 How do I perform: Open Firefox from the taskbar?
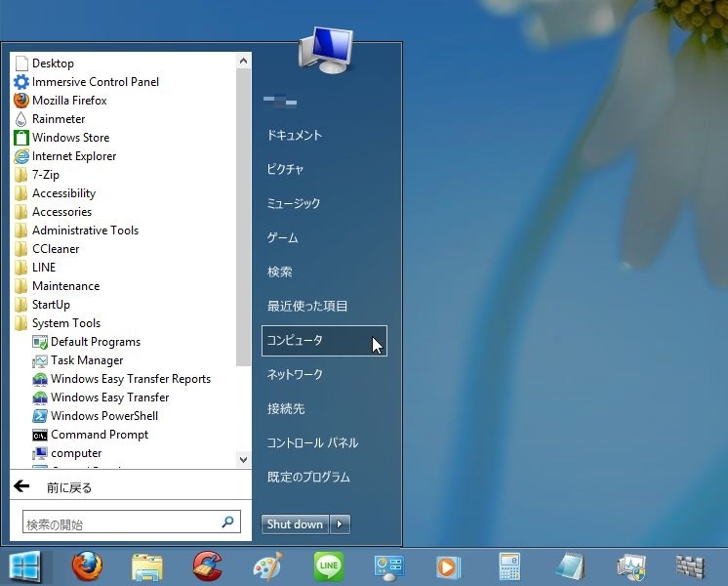[x=87, y=566]
